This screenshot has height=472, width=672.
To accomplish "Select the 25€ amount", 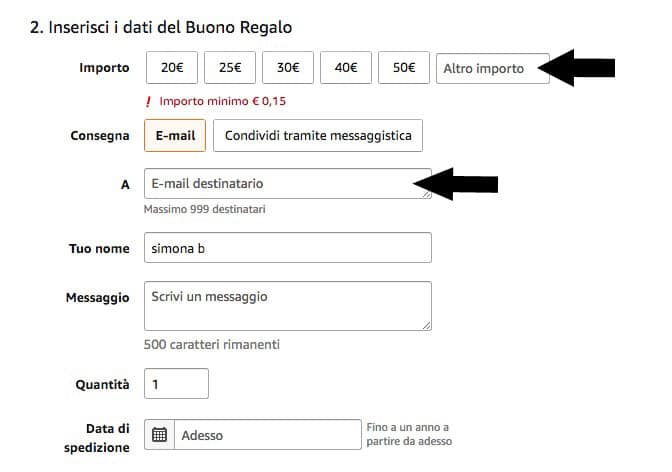I will 230,68.
